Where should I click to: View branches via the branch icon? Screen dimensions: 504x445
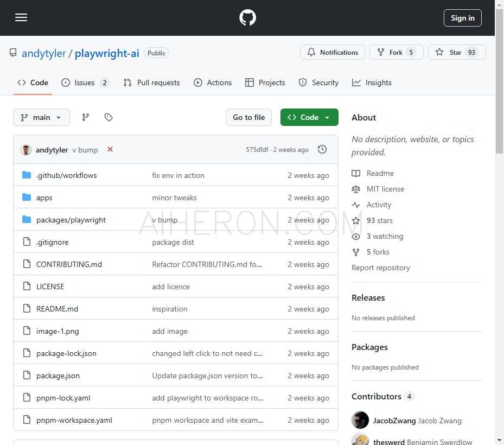pyautogui.click(x=86, y=117)
